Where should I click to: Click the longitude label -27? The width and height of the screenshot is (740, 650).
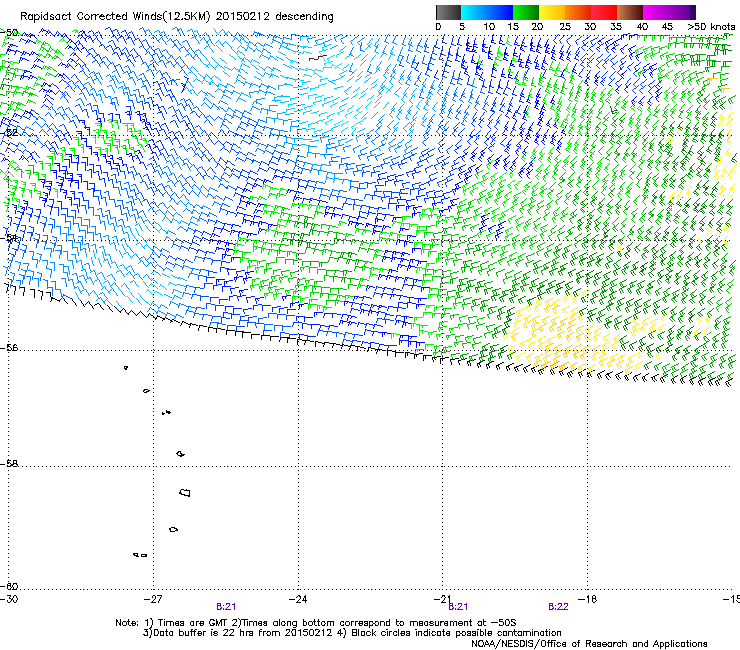[153, 599]
